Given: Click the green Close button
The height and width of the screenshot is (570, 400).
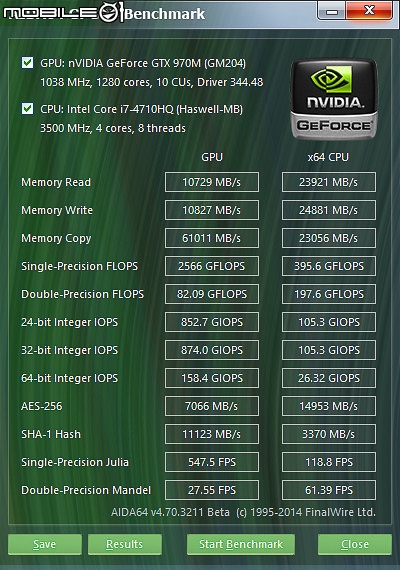Looking at the screenshot, I should pyautogui.click(x=355, y=544).
